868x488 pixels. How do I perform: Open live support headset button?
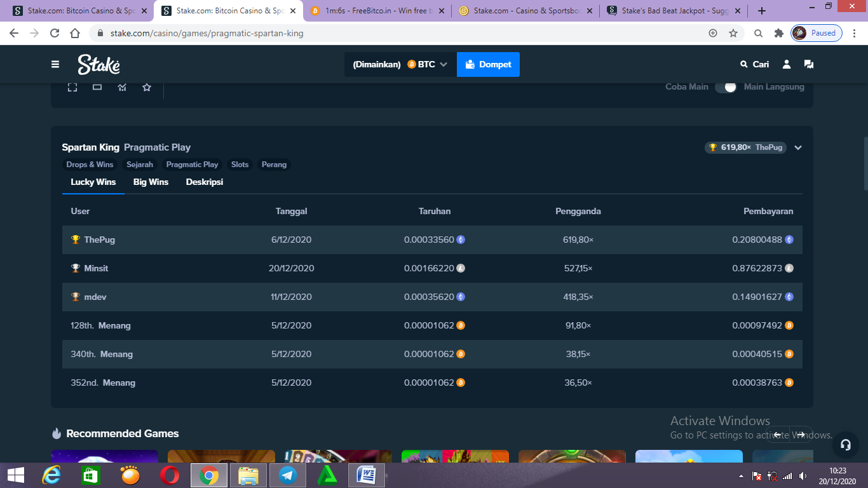(x=845, y=445)
